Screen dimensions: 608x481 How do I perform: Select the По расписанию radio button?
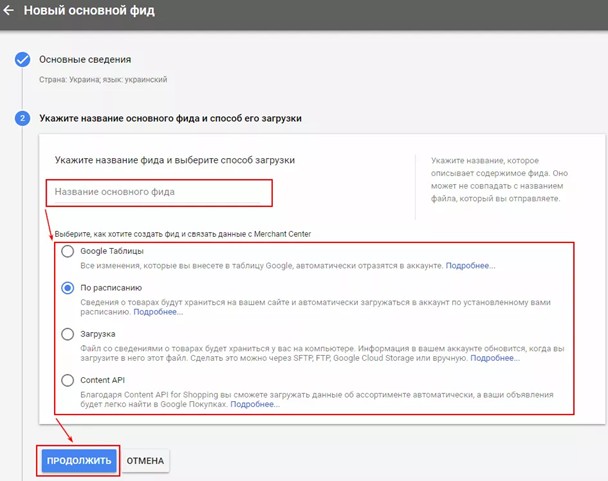68,288
